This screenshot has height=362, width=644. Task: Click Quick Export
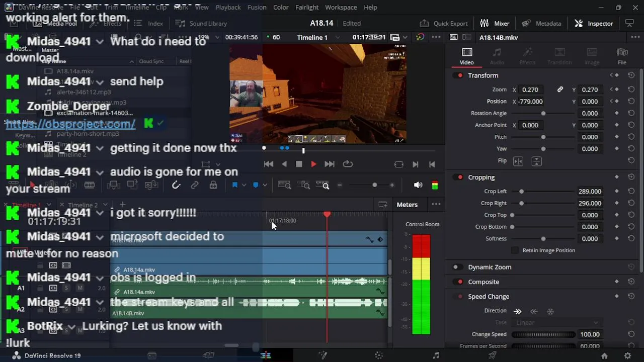point(443,23)
